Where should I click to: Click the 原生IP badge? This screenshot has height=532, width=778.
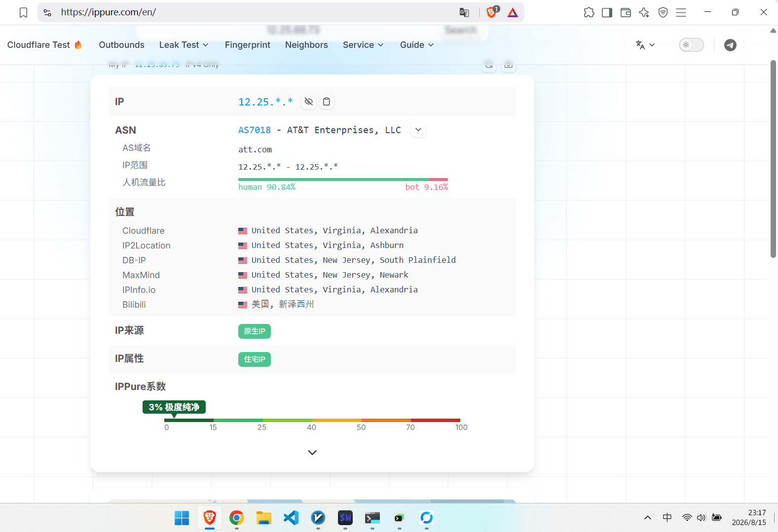255,331
